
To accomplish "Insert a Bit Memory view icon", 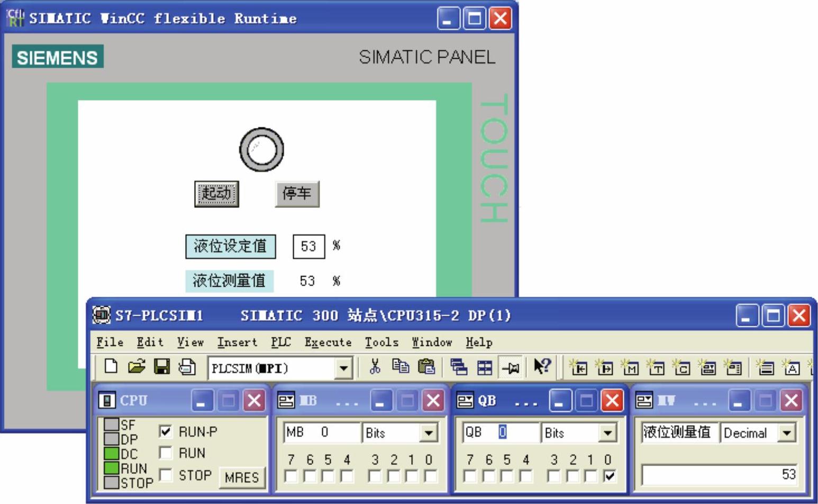I will point(631,367).
